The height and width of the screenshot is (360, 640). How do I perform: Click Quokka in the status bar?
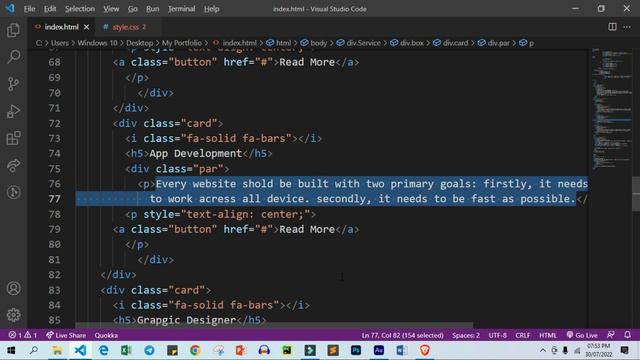(x=106, y=335)
